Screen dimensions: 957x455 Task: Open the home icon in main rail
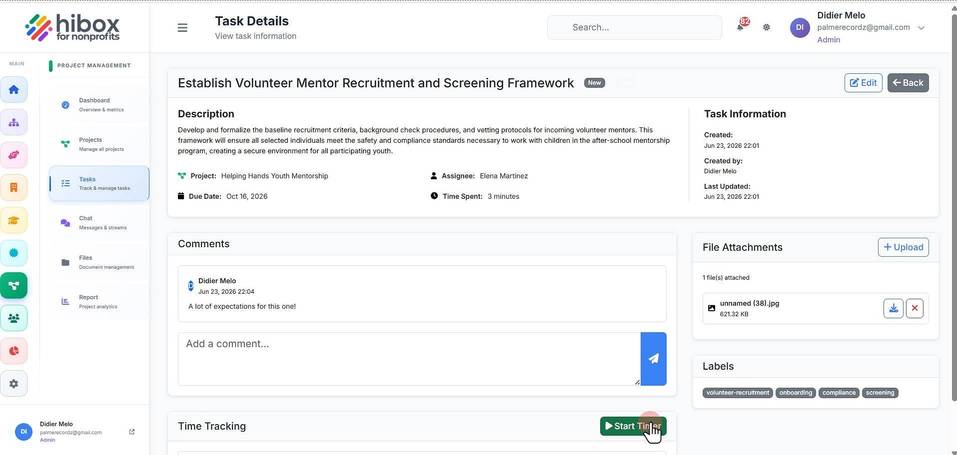13,90
